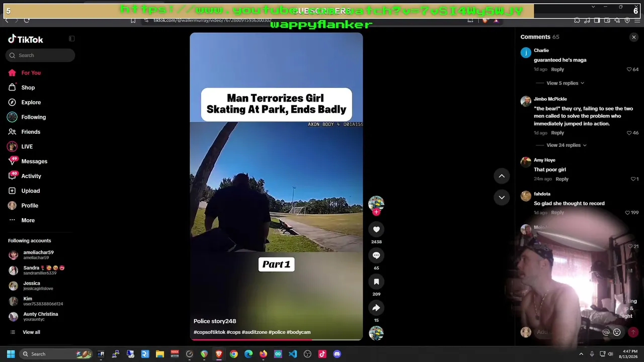Screen dimensions: 644x362
Task: Open the Explore page
Action: click(x=31, y=102)
